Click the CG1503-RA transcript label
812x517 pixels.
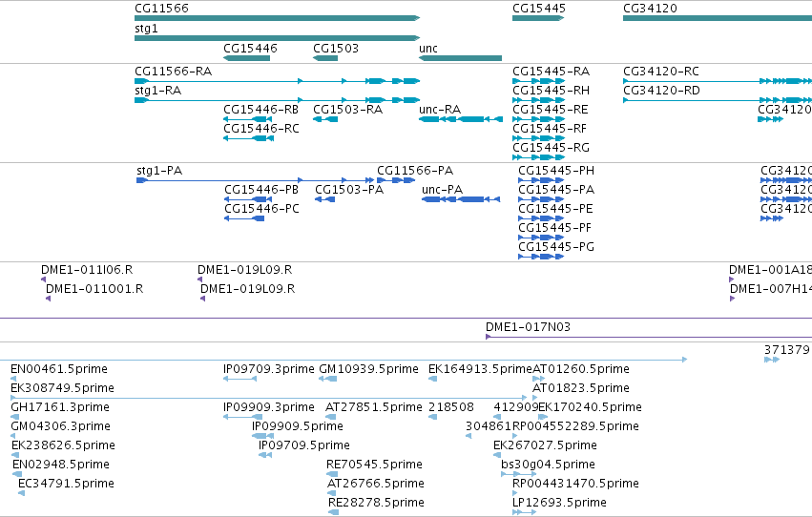click(347, 109)
